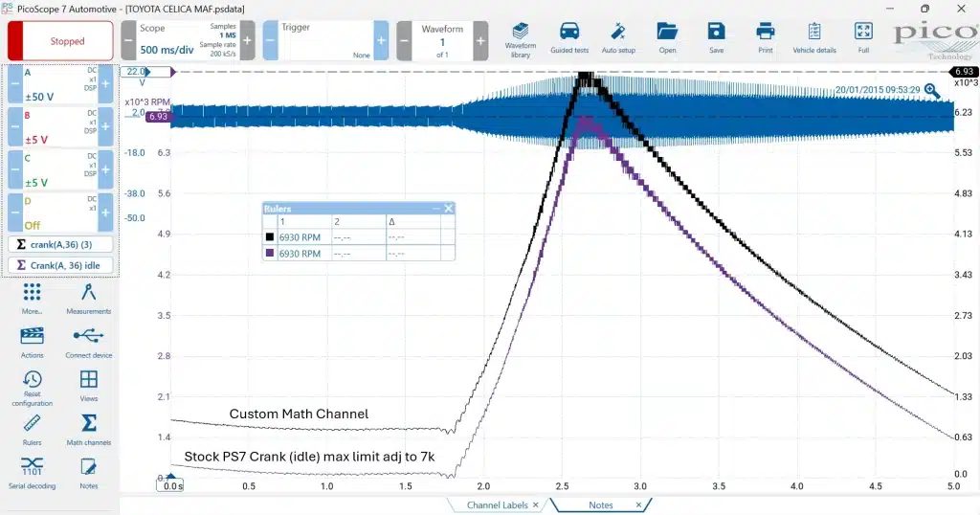
Task: Go to the next waveform buffer
Action: click(480, 40)
